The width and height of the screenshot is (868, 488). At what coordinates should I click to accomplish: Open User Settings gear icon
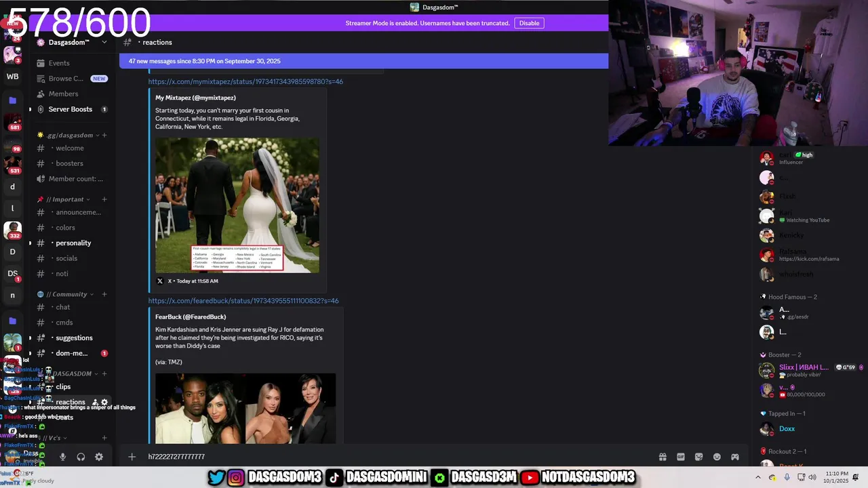click(99, 457)
